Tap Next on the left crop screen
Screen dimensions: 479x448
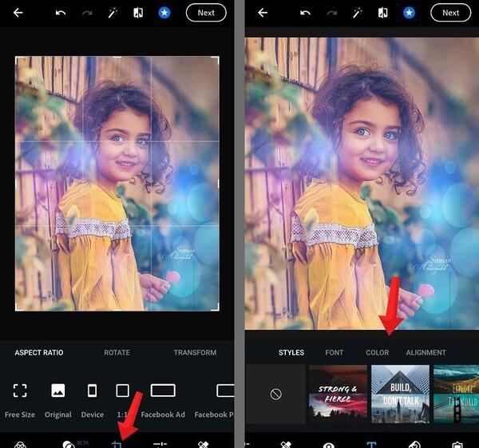[x=206, y=13]
